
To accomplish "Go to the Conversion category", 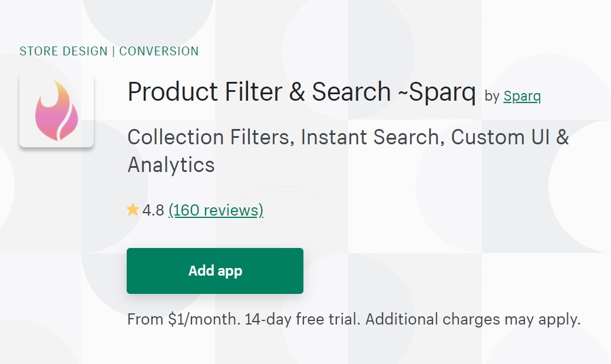I will pyautogui.click(x=159, y=51).
